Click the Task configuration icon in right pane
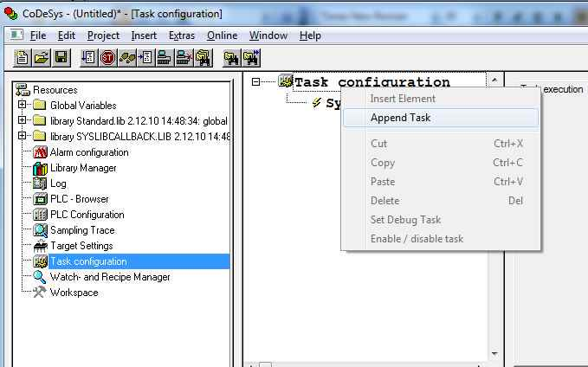Image resolution: width=588 pixels, height=367 pixels. coord(286,81)
